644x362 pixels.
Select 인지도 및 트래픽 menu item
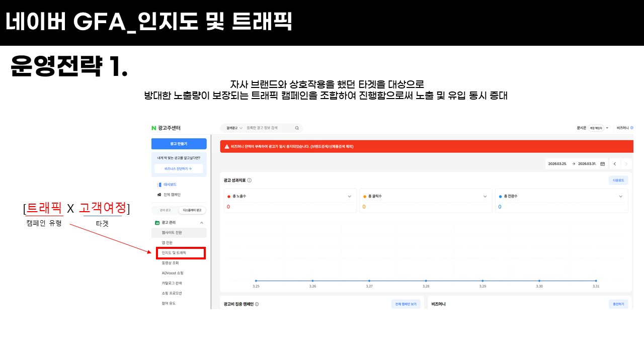174,253
